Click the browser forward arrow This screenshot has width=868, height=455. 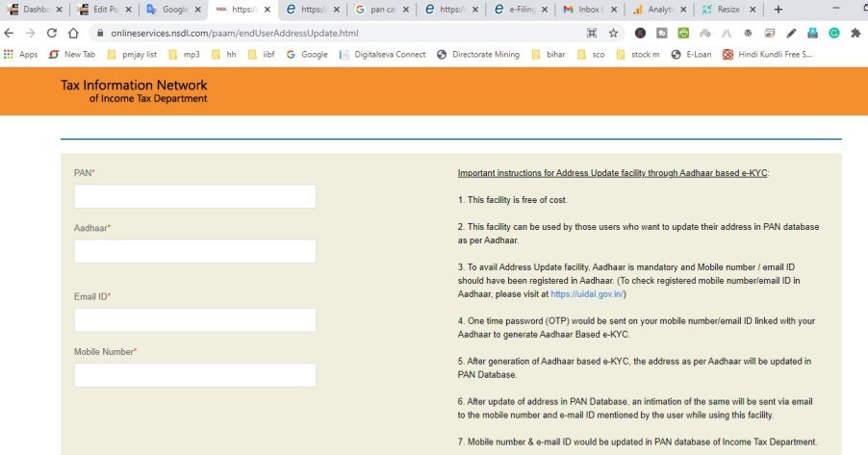31,34
